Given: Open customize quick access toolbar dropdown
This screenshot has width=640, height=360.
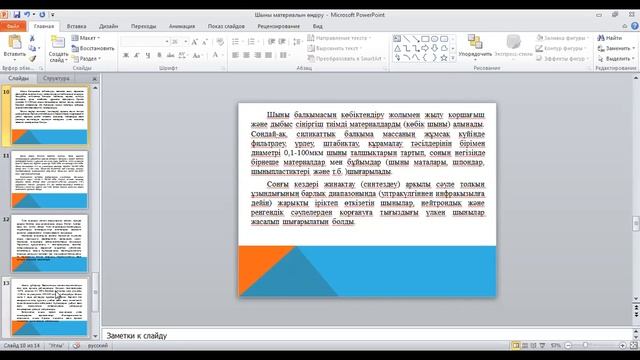Looking at the screenshot, I should [x=53, y=15].
